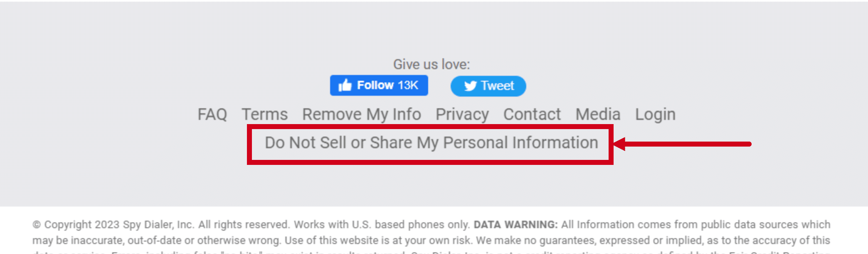Click the red arrow annotation
This screenshot has height=254, width=868.
click(682, 144)
